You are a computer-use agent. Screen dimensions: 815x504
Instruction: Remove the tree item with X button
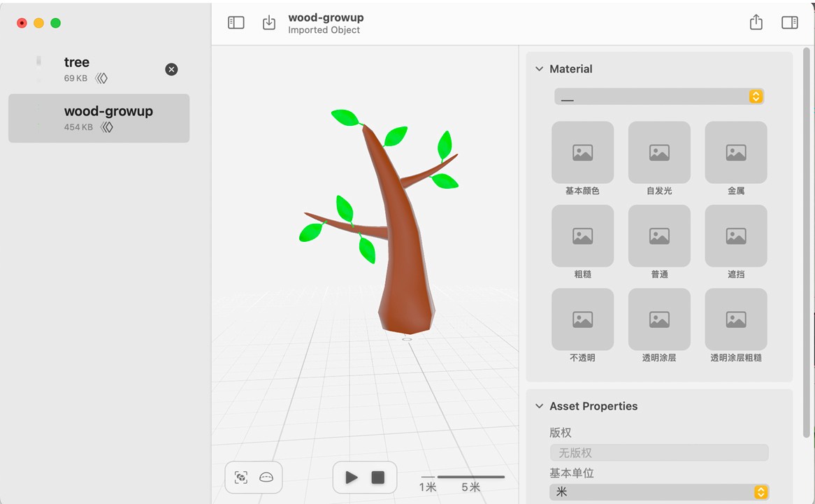pos(171,70)
